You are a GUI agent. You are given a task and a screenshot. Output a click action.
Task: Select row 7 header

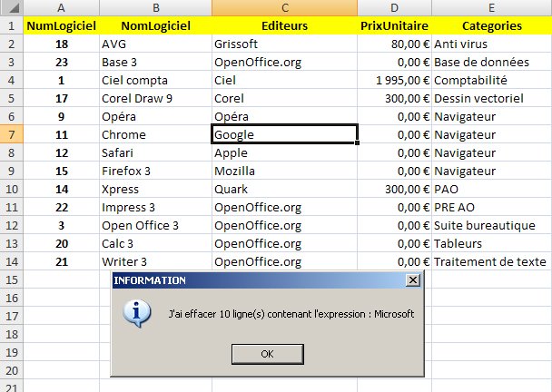[12, 134]
